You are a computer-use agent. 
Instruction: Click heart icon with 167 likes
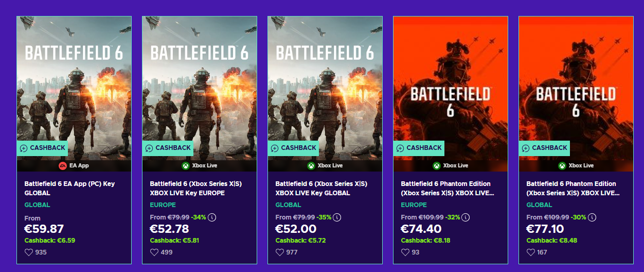click(531, 252)
